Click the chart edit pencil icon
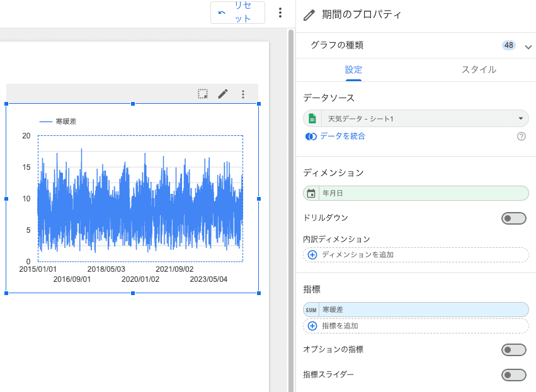 [x=223, y=94]
